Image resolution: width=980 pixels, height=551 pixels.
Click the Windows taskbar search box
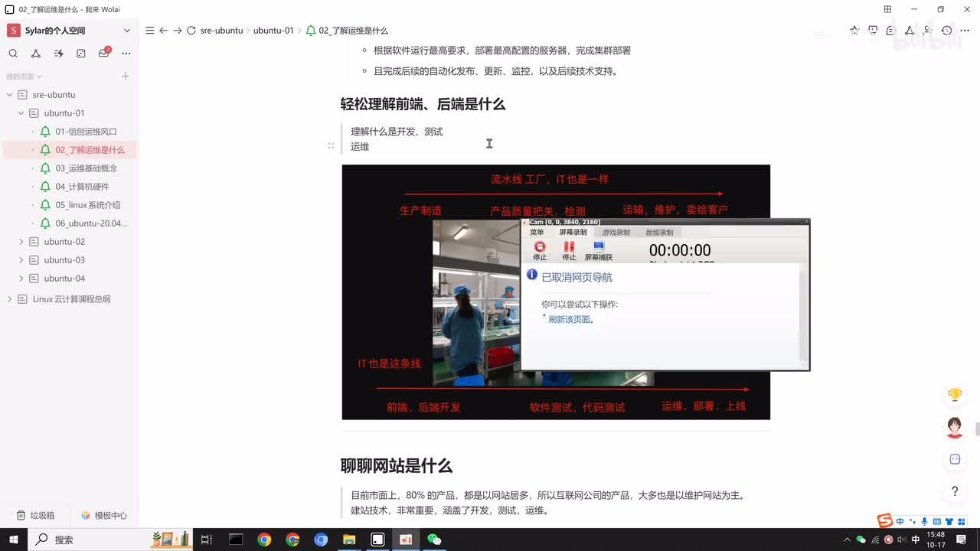pos(111,540)
